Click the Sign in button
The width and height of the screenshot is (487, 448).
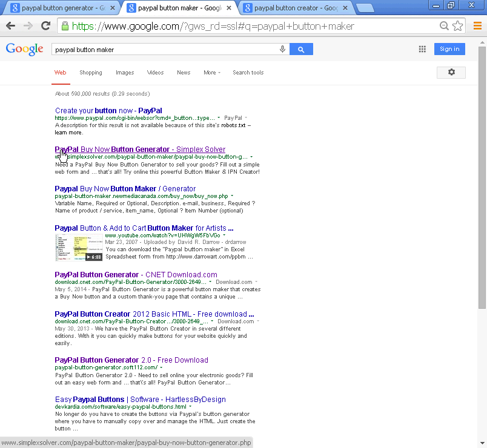449,49
